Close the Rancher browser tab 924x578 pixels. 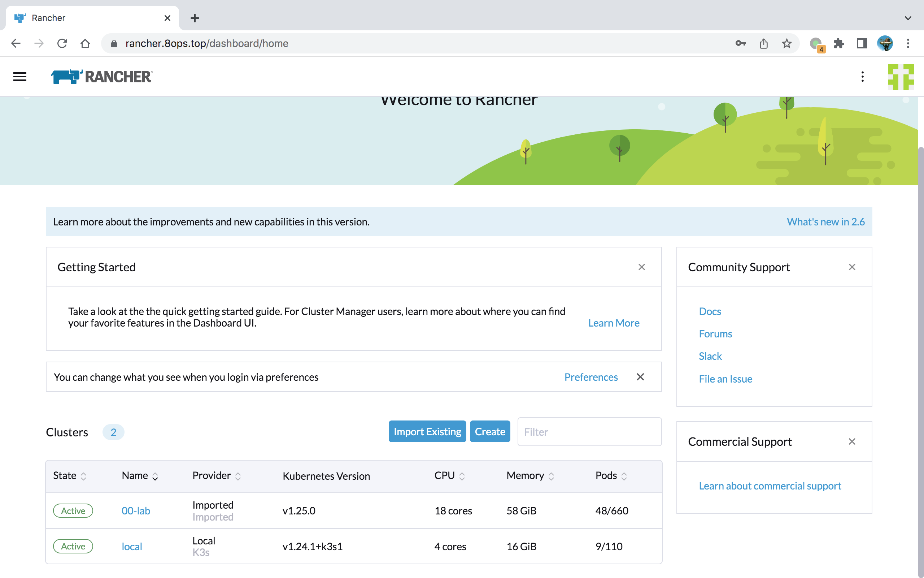coord(167,18)
